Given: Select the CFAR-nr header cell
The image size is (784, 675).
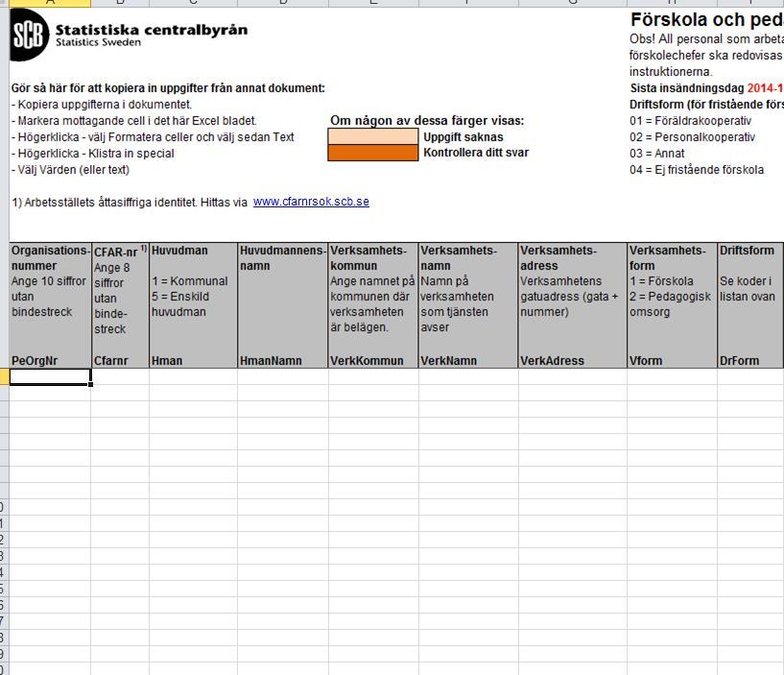Looking at the screenshot, I should (x=121, y=305).
